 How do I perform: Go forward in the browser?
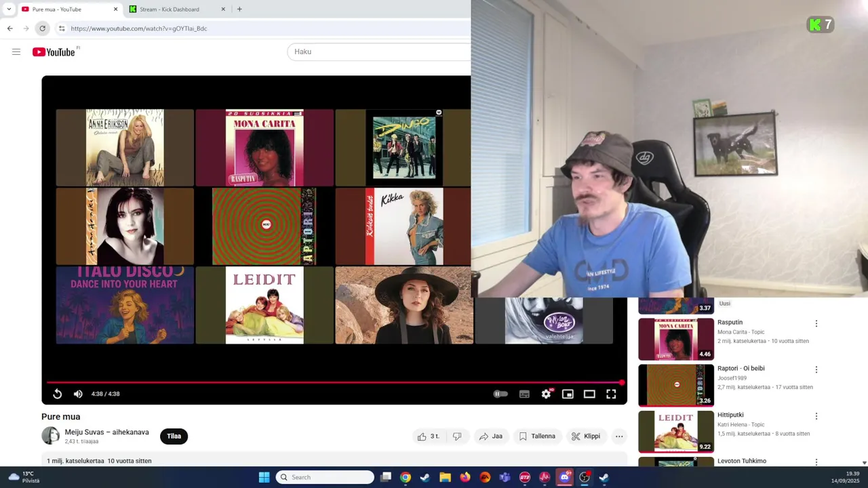click(26, 28)
